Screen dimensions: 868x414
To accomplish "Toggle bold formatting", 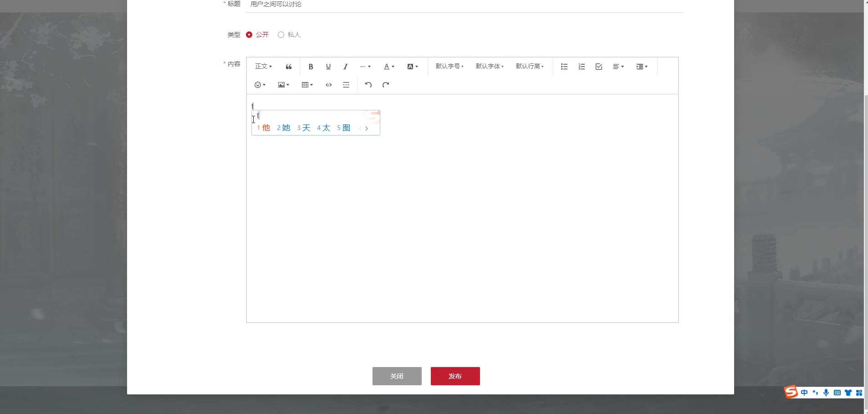I will pyautogui.click(x=311, y=67).
